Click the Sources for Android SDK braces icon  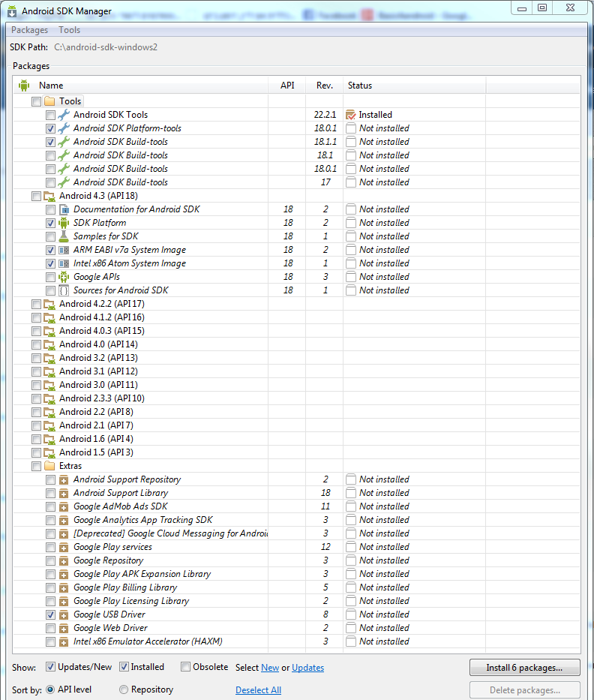pos(64,290)
